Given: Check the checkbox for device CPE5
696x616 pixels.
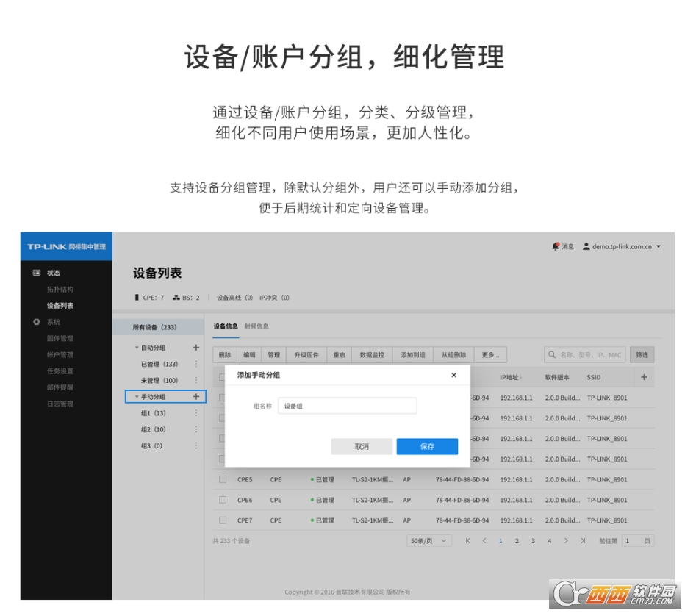Looking at the screenshot, I should click(x=223, y=479).
